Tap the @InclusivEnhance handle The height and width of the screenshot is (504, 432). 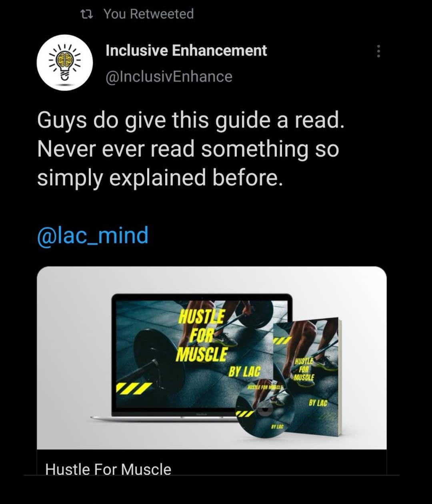[x=169, y=76]
